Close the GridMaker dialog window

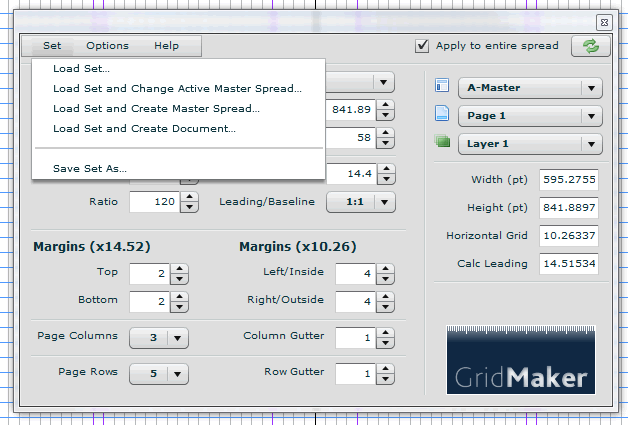[604, 22]
